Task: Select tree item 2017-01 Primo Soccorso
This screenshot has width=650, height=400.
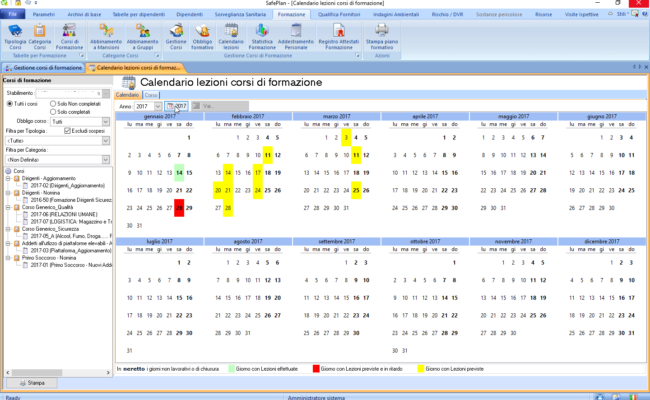Action: point(71,265)
